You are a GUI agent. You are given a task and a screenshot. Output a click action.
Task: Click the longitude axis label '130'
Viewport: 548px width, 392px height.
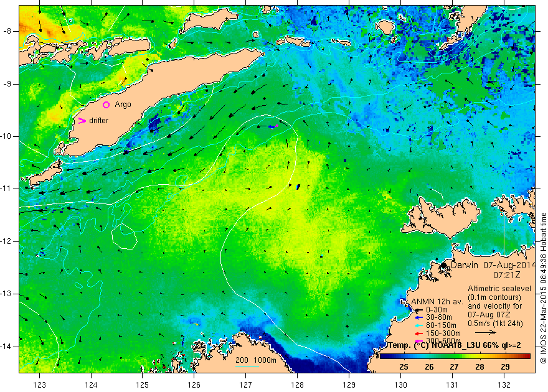coord(400,385)
